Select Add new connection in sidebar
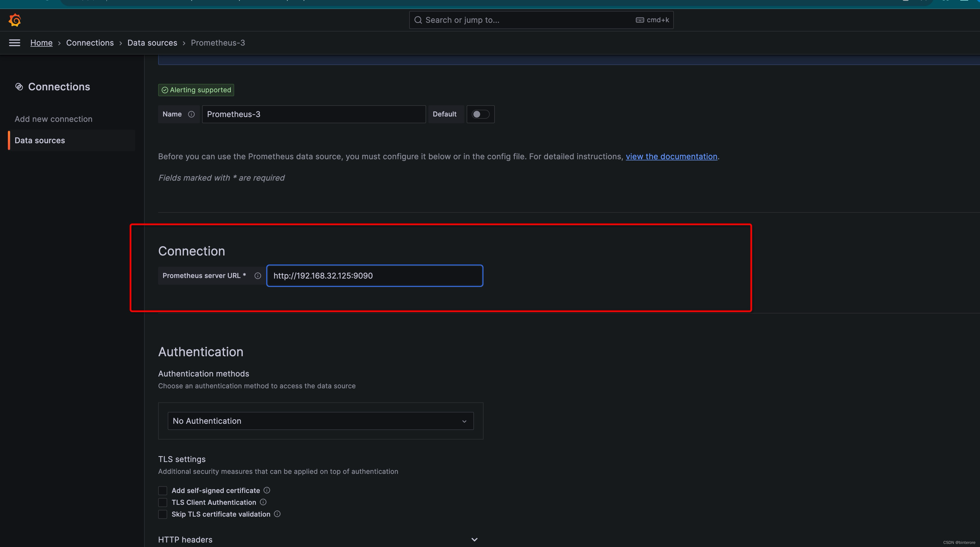This screenshot has width=980, height=547. (53, 119)
